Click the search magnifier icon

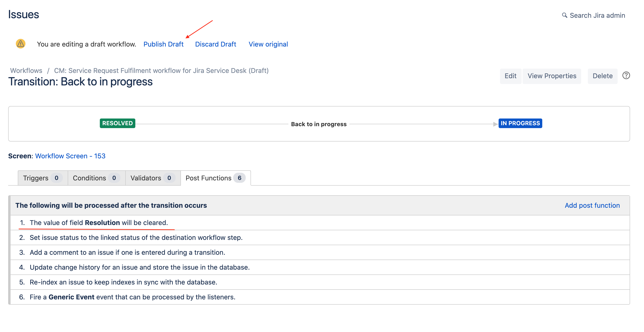[x=564, y=15]
